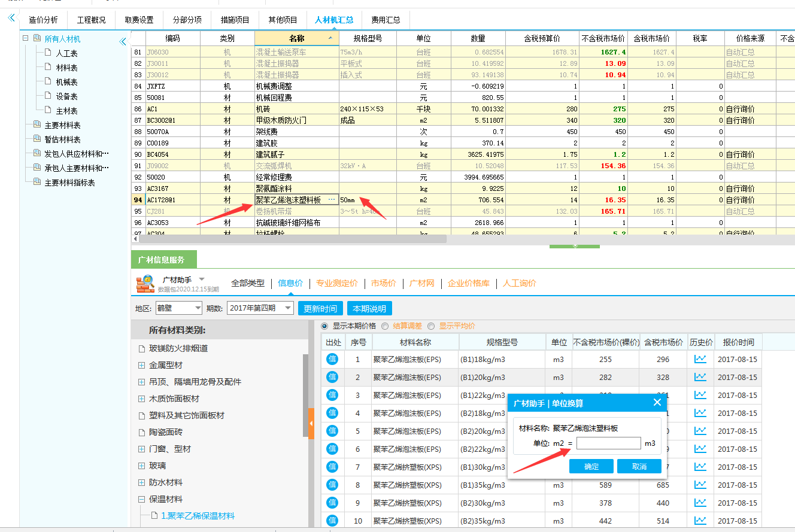Open the 广材助手 dropdown arrow
The width and height of the screenshot is (795, 532).
coord(202,279)
